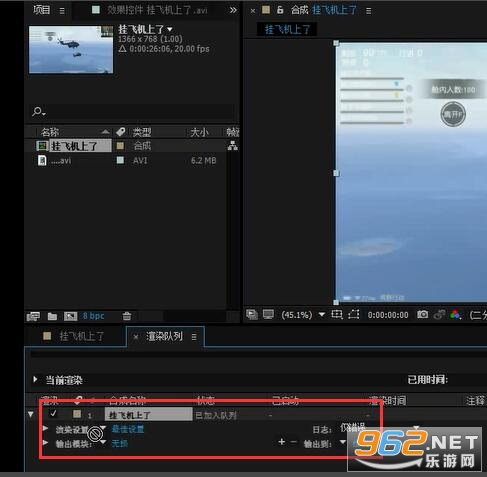487x477 pixels.
Task: Click the 0:00:00:00 timecode in viewer
Action: [x=388, y=315]
